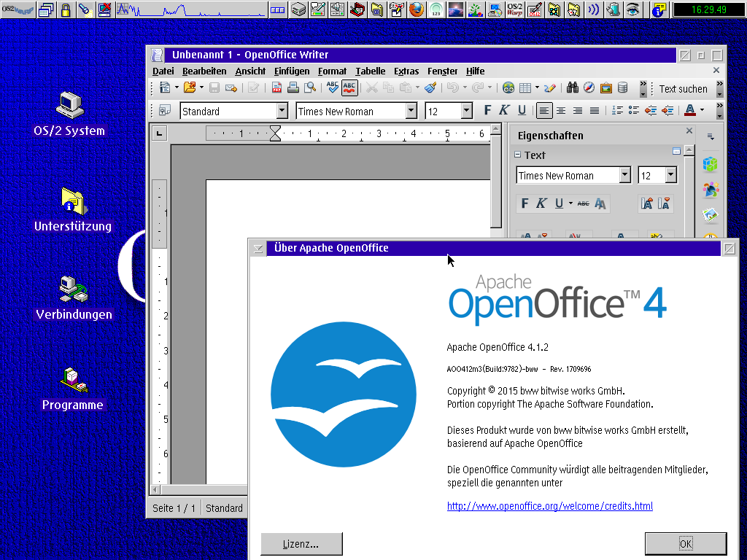This screenshot has height=560, width=747.
Task: Send document as e-mail icon
Action: click(231, 87)
